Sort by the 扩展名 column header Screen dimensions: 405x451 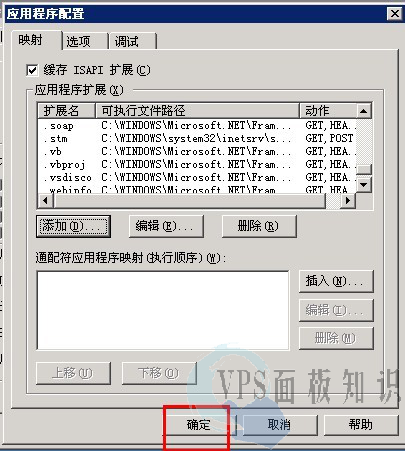(67, 111)
